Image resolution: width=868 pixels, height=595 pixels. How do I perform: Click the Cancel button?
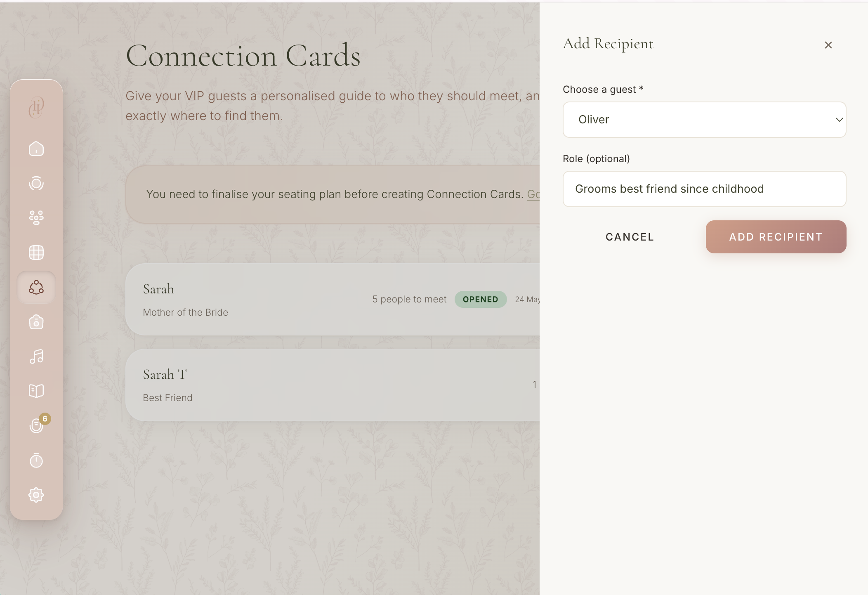(x=630, y=237)
